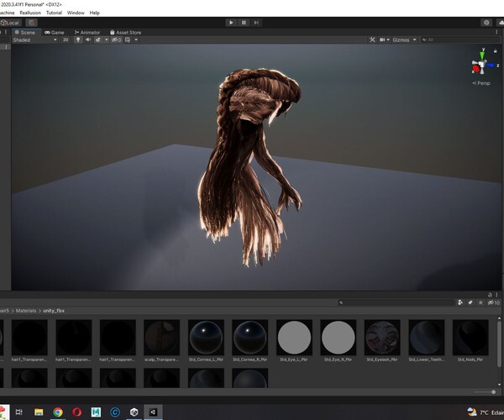The height and width of the screenshot is (420, 504).
Task: Open the scene camera settings icon
Action: pos(382,39)
